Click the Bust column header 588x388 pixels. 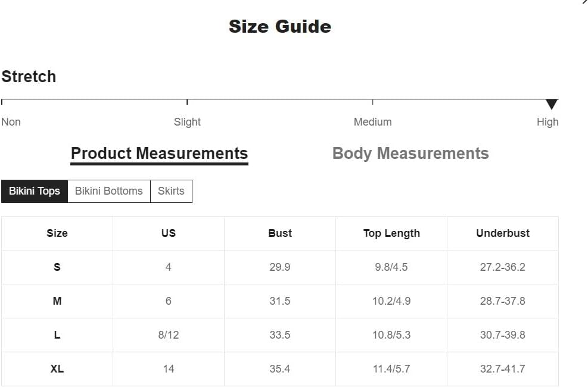point(280,233)
